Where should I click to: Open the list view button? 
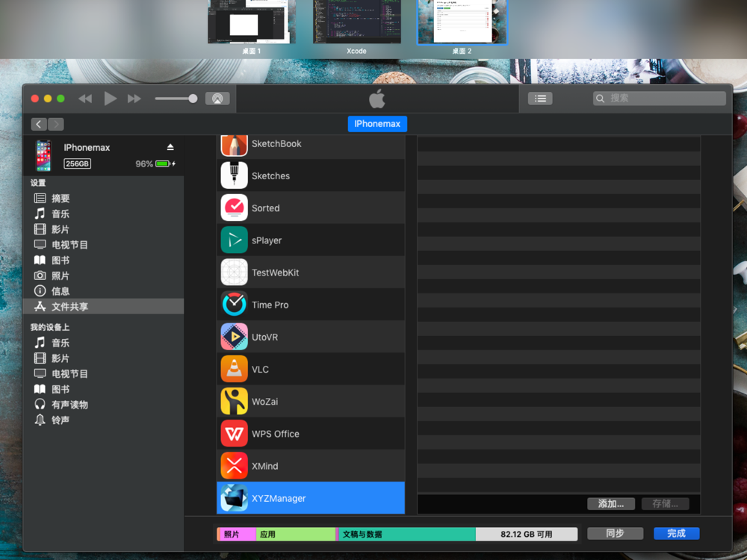(540, 99)
